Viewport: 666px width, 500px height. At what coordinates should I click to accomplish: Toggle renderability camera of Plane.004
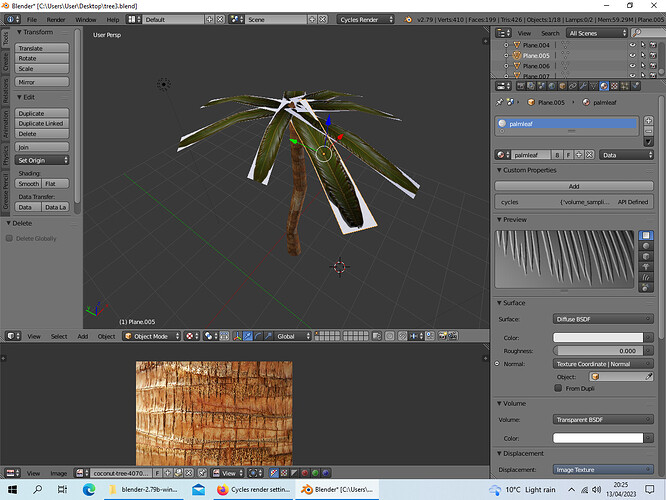(653, 45)
